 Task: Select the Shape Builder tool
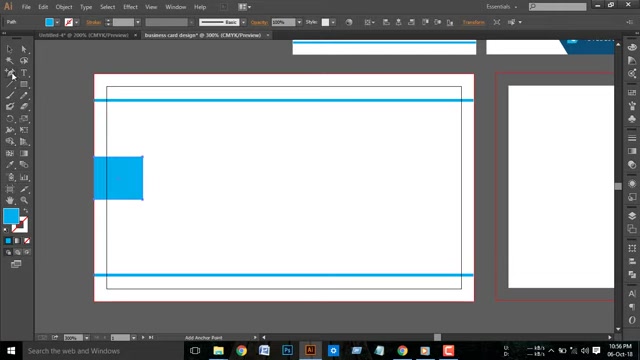point(9,142)
